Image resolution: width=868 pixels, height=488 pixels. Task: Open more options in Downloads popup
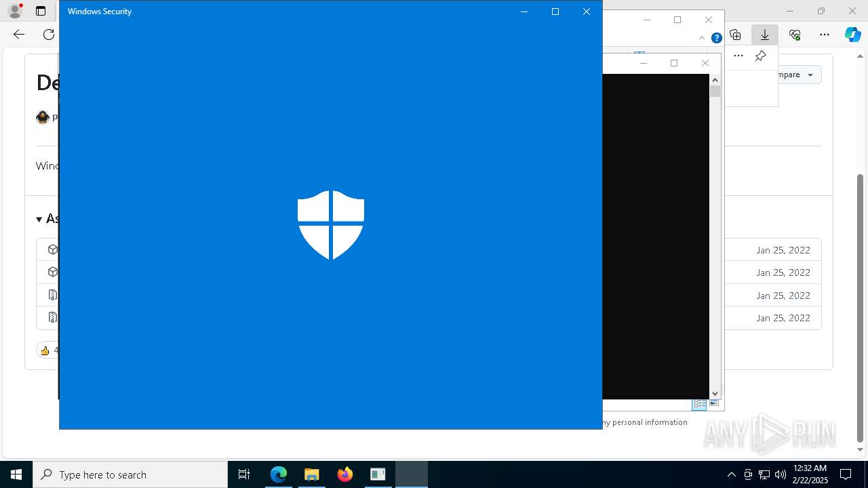(x=738, y=56)
